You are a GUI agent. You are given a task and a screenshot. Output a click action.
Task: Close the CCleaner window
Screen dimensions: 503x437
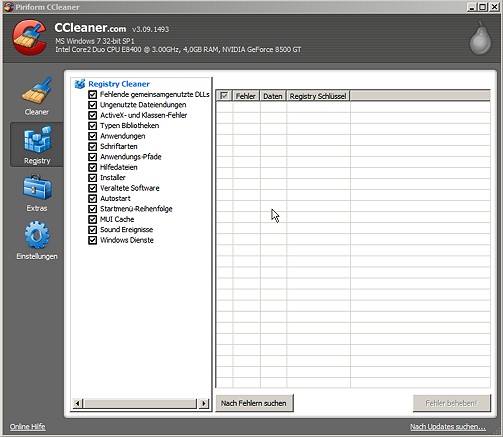(x=495, y=7)
